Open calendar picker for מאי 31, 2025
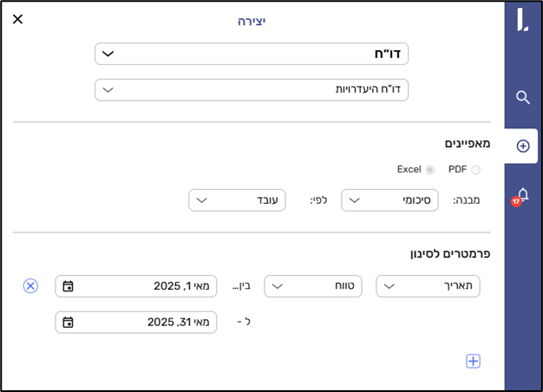 click(x=68, y=323)
